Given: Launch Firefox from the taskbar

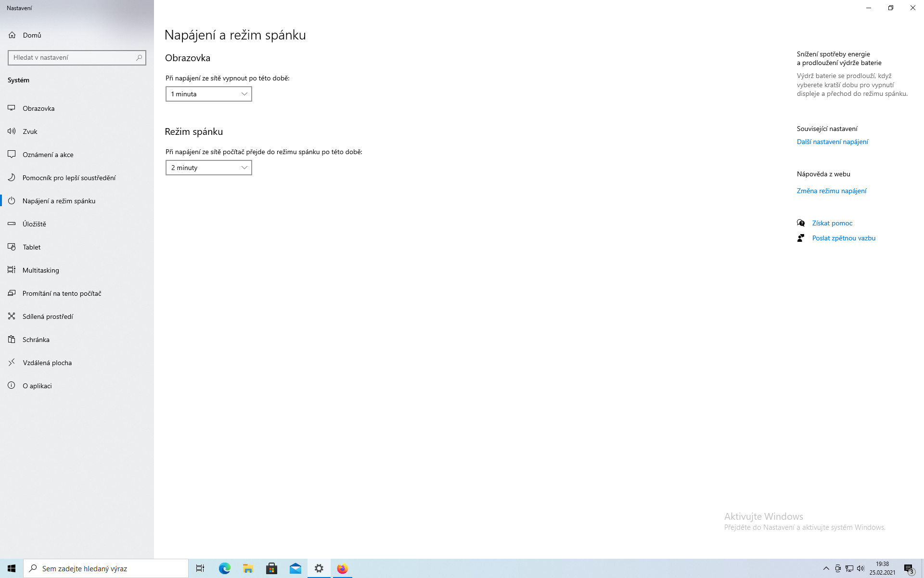Looking at the screenshot, I should tap(342, 568).
